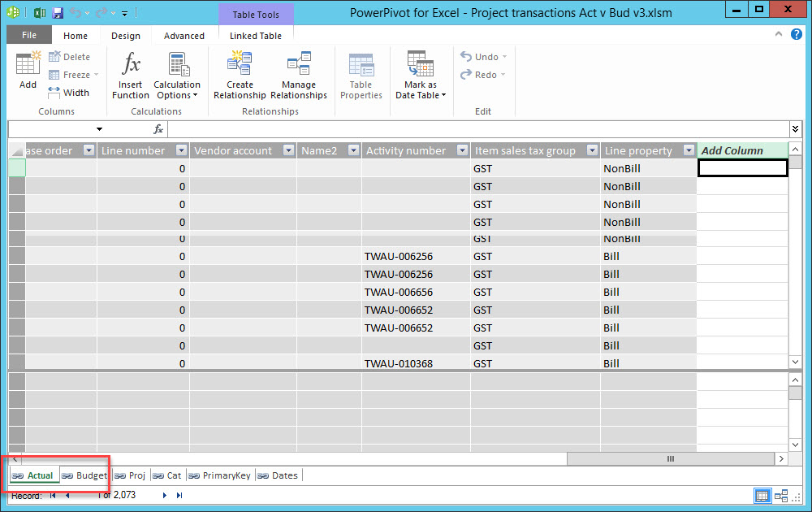The image size is (812, 512).
Task: Adjust column Width
Action: pyautogui.click(x=69, y=93)
